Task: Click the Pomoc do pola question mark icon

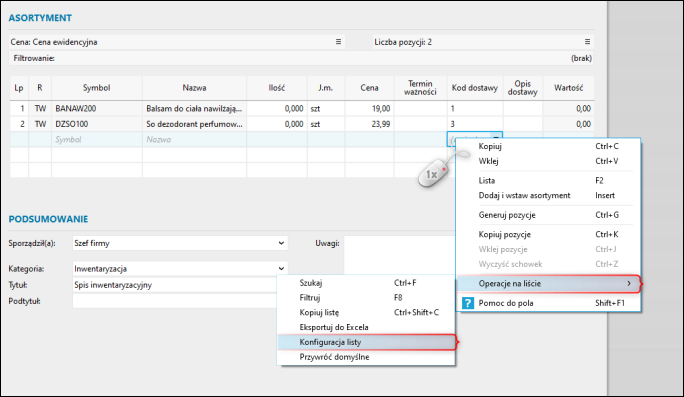Action: tap(468, 303)
